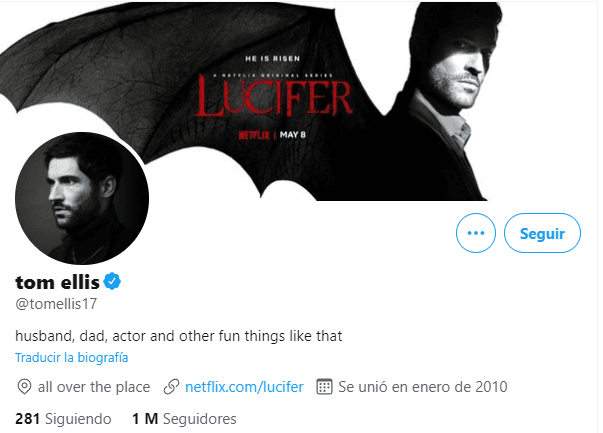Open the three-dot more options menu

475,233
